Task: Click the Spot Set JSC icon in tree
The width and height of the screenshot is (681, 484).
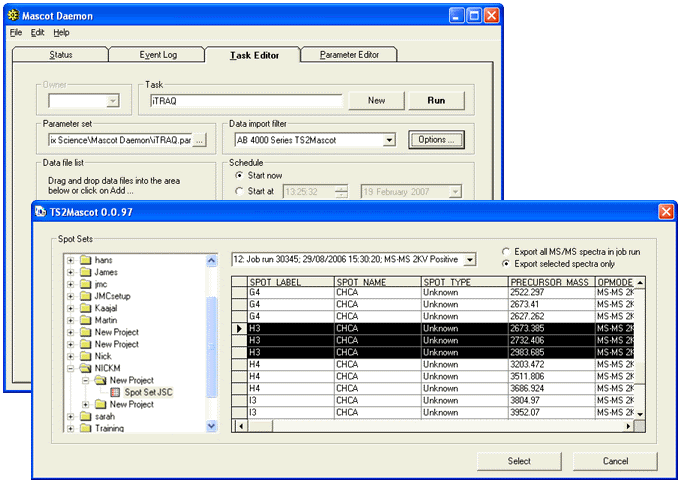Action: click(115, 392)
